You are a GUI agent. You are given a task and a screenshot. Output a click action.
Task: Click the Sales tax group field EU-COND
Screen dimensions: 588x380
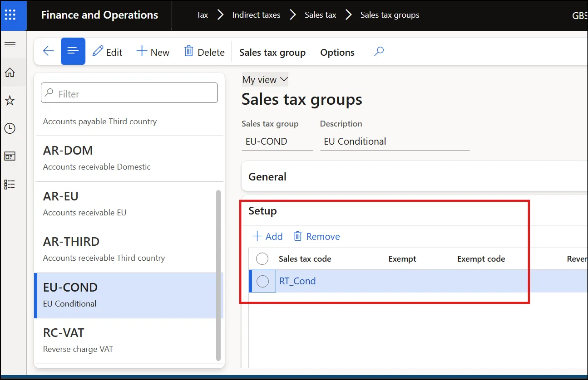point(277,141)
